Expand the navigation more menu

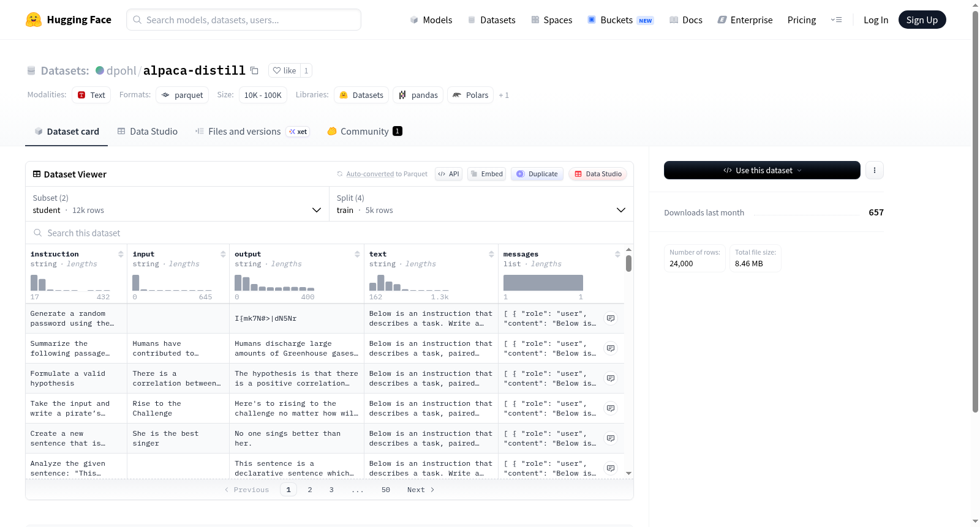[x=836, y=20]
